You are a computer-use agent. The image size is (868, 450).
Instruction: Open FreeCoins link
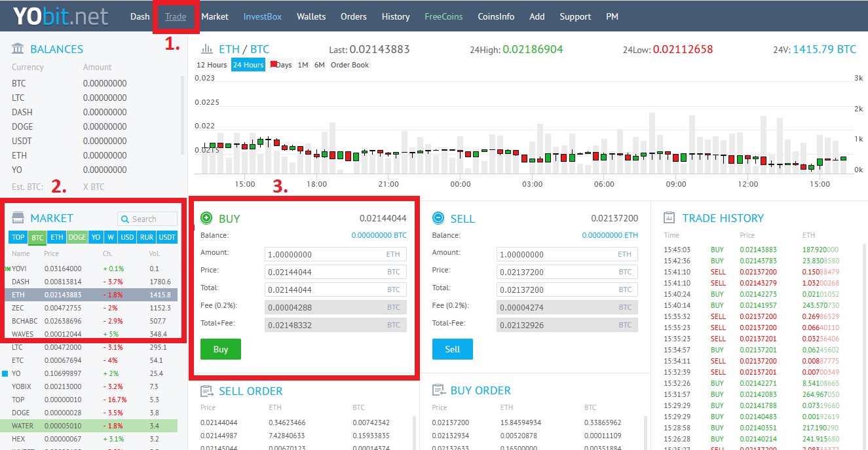443,16
